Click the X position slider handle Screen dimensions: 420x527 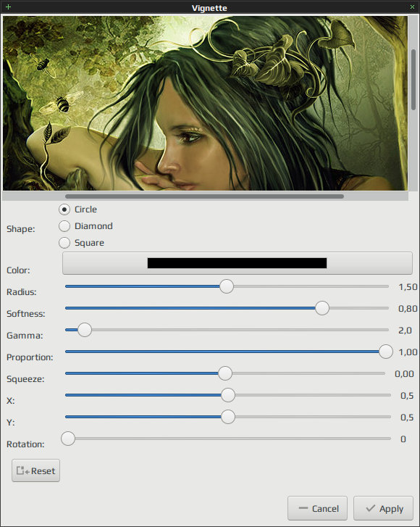(228, 395)
